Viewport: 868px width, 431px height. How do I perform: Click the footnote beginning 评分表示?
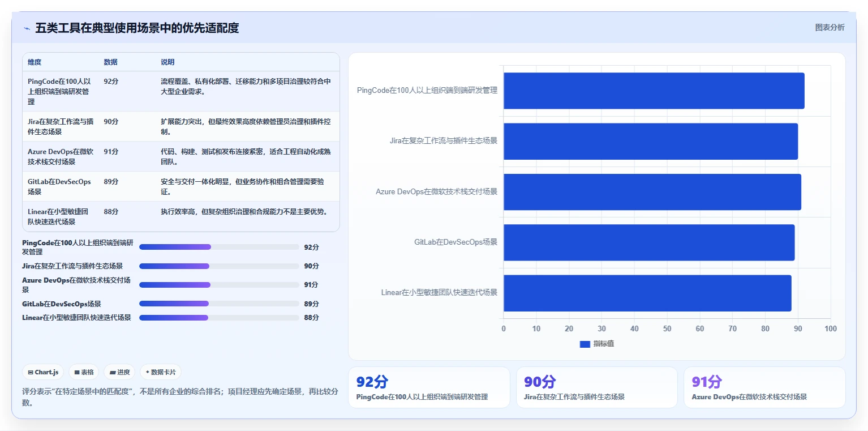pos(180,397)
